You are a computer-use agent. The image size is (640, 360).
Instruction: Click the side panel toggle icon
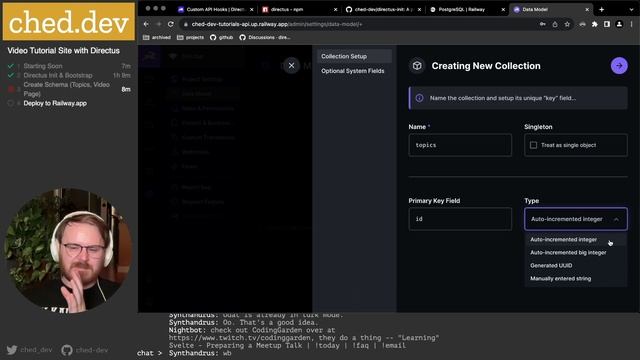607,24
